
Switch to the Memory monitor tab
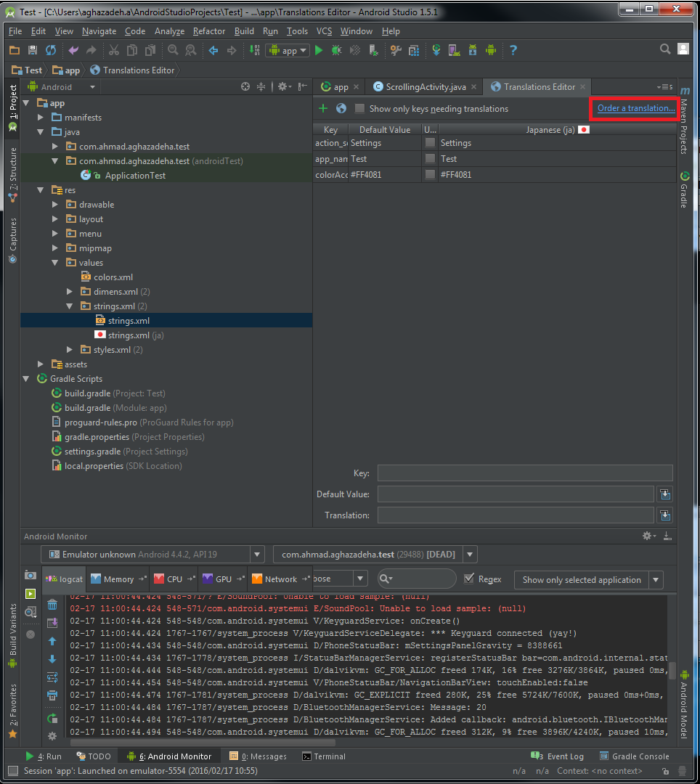click(118, 579)
